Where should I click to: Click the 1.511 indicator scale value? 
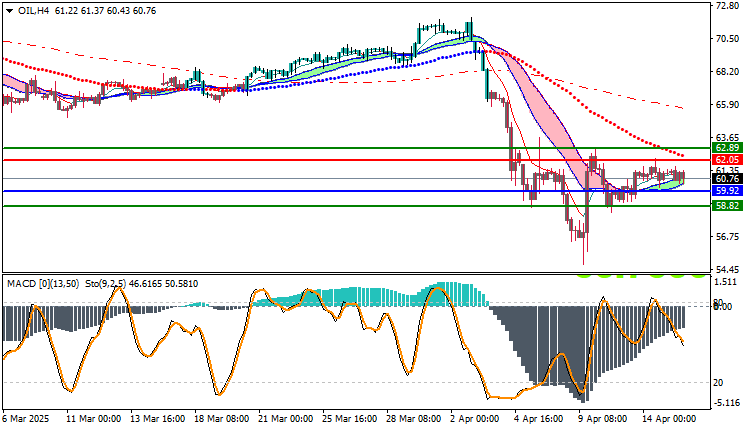pos(726,282)
